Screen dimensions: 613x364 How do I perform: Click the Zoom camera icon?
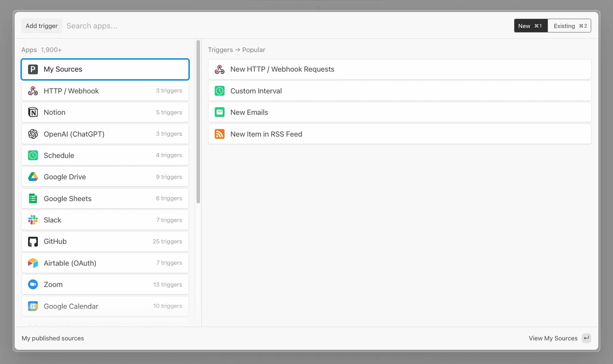click(33, 284)
